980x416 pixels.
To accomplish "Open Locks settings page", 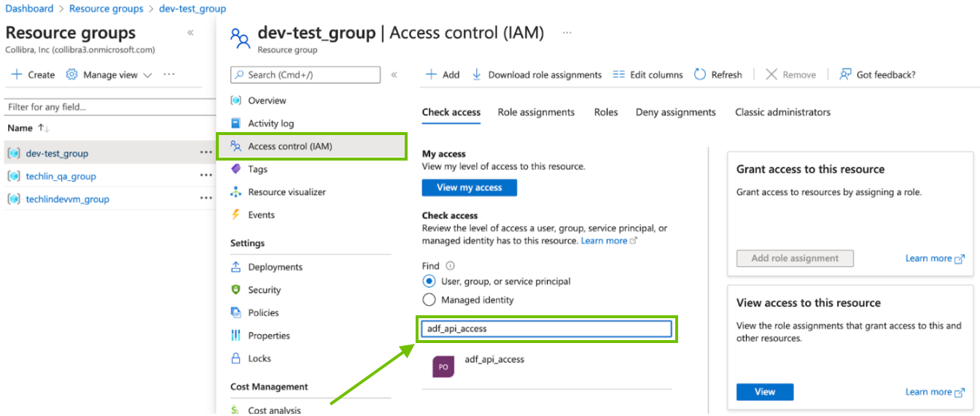I will point(259,358).
